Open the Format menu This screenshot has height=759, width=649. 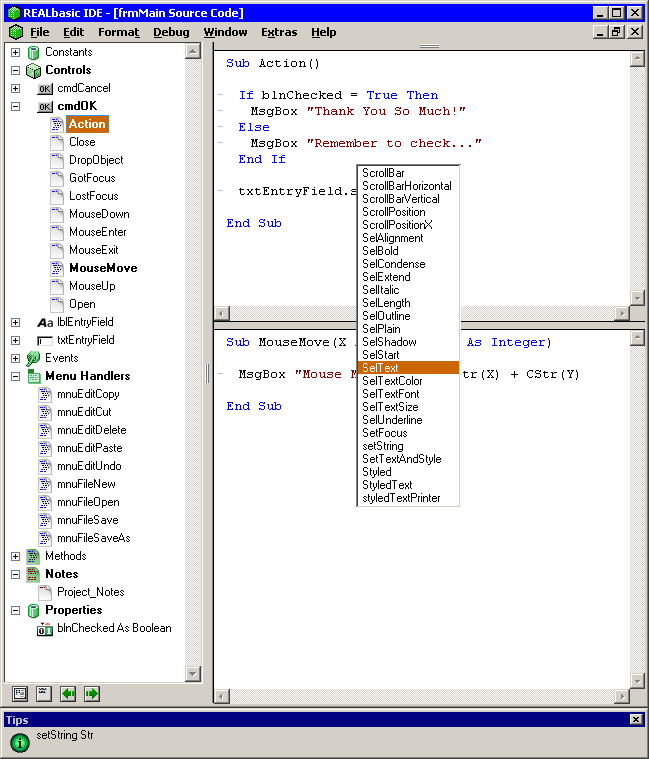pyautogui.click(x=119, y=32)
